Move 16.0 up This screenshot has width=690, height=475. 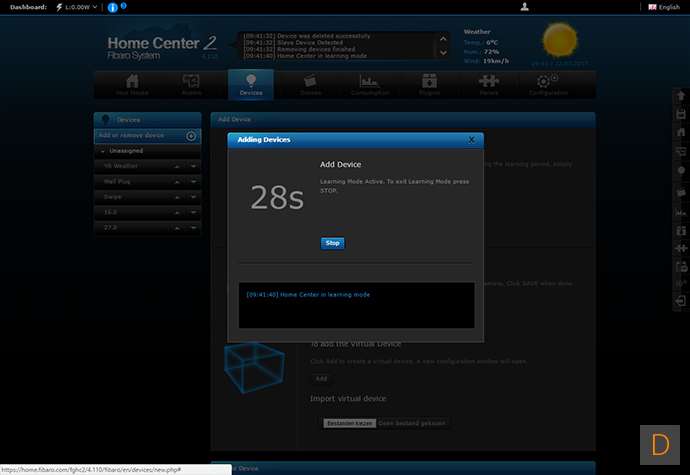coord(177,213)
